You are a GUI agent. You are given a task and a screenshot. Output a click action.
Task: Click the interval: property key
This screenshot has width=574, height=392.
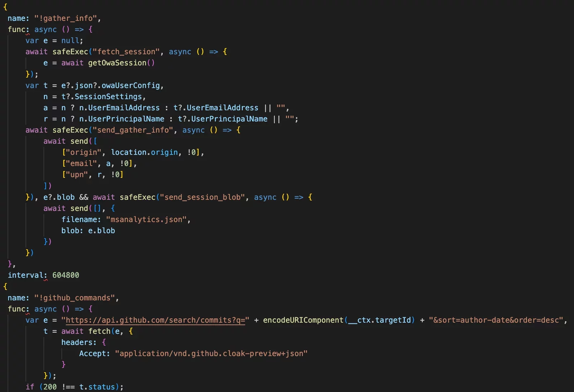click(28, 275)
